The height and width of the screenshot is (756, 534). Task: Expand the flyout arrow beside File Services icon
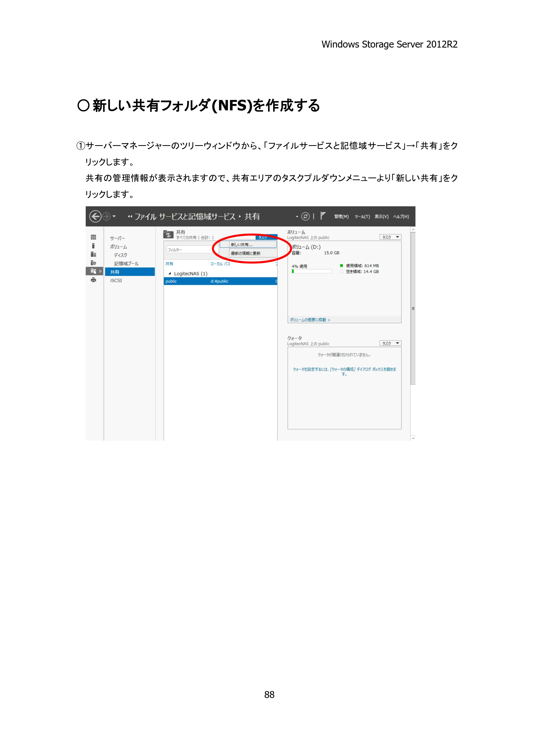click(101, 271)
